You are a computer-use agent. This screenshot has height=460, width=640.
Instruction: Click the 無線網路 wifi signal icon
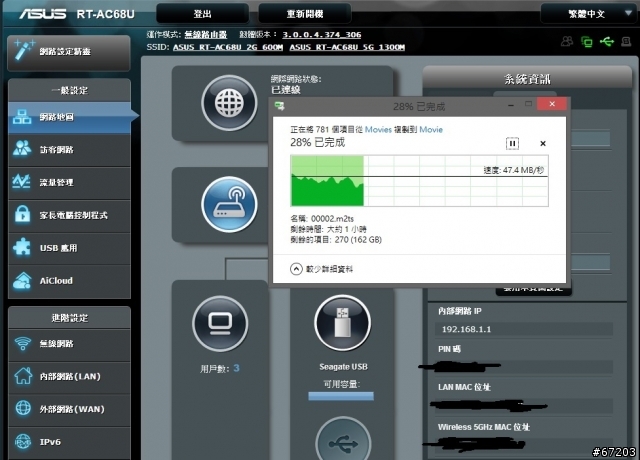tap(23, 343)
